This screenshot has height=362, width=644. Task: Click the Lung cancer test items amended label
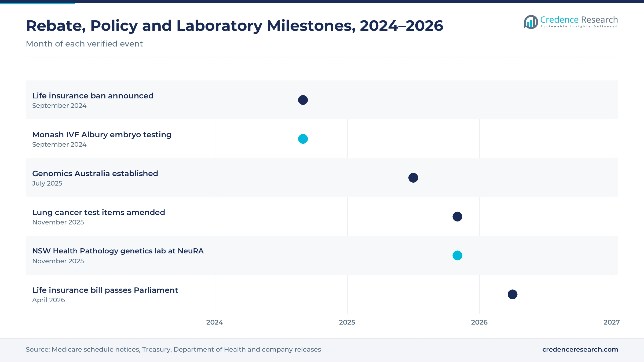98,212
